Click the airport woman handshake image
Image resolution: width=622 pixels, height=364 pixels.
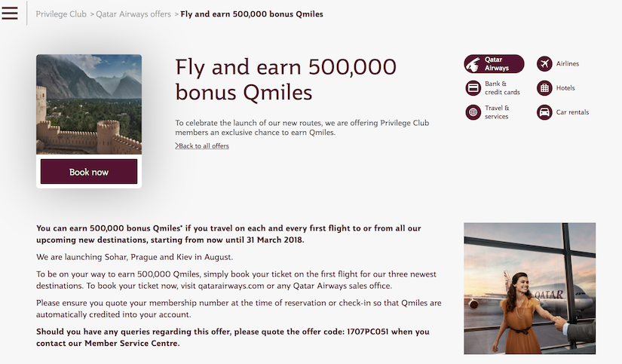click(x=529, y=289)
